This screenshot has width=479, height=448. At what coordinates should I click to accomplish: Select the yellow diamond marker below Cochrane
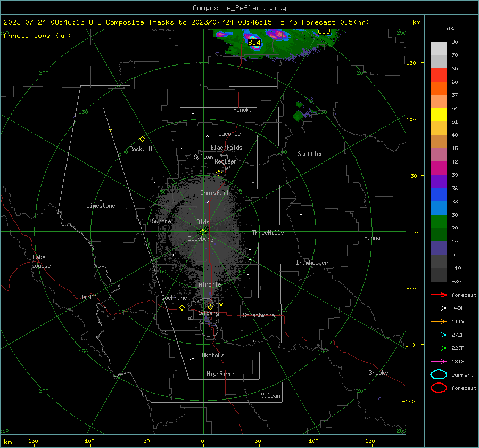point(182,307)
